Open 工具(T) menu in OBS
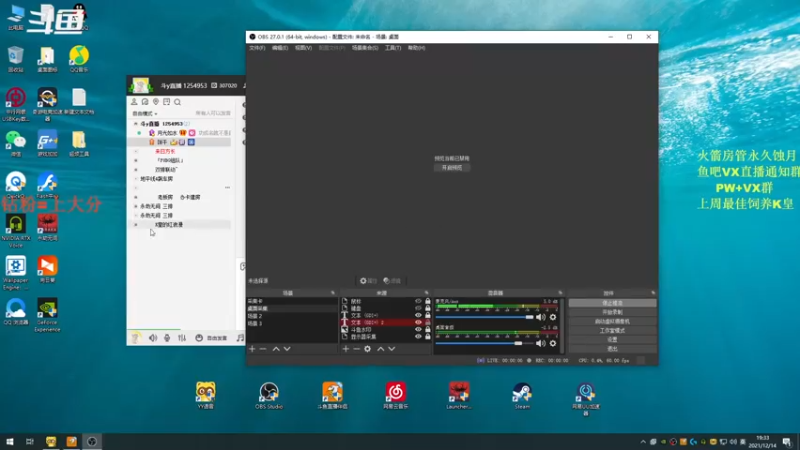 tap(393, 47)
